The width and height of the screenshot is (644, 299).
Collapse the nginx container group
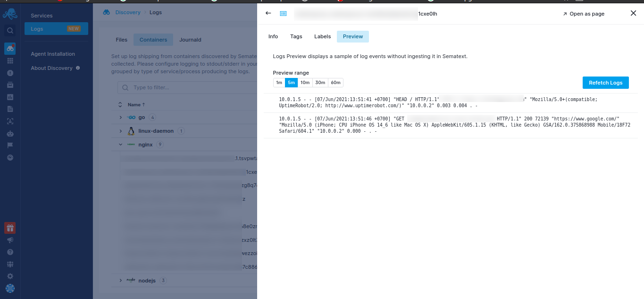120,145
